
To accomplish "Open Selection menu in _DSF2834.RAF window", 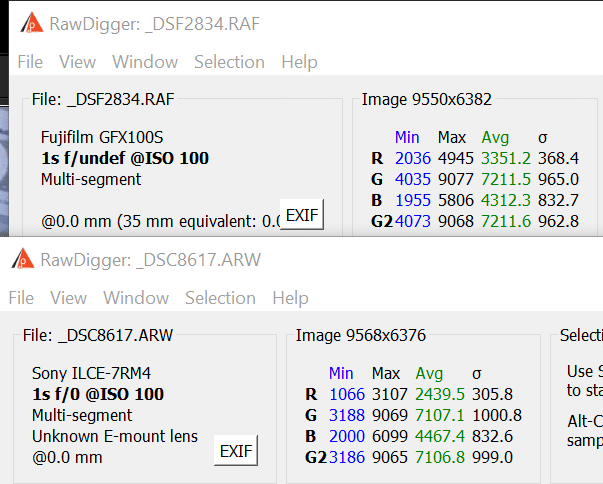I will (229, 62).
